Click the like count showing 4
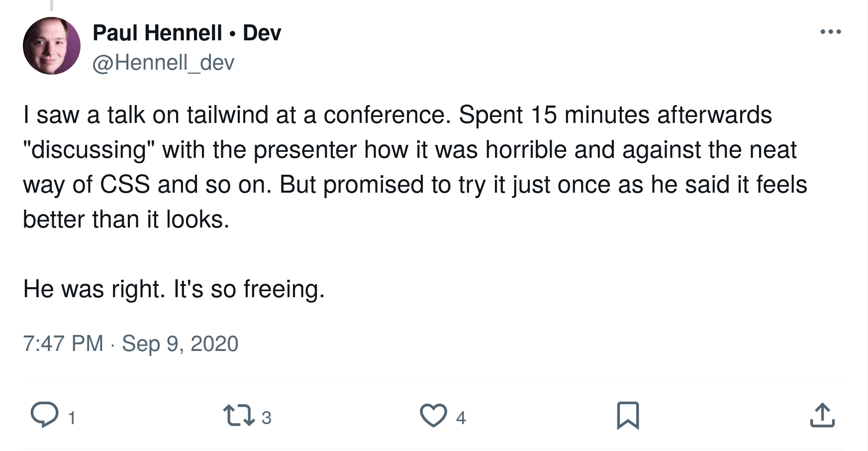The image size is (868, 451). (461, 418)
